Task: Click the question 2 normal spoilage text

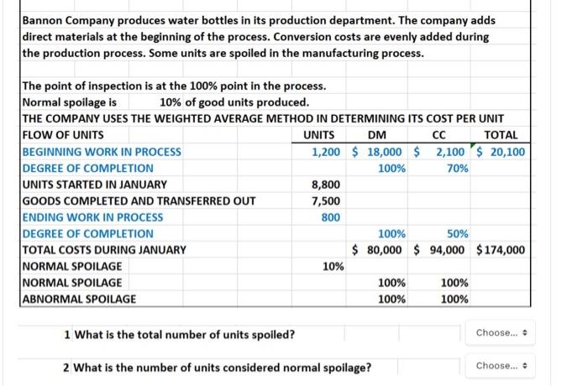Action: [x=222, y=368]
